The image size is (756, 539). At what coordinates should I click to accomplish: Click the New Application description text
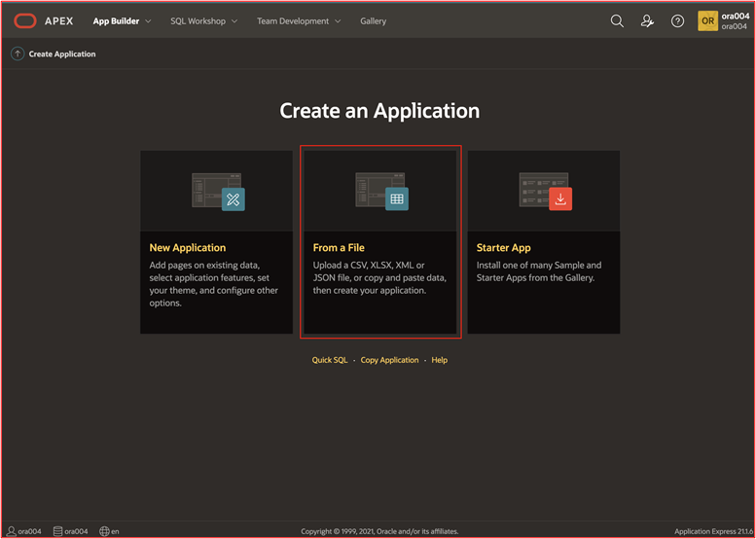pos(214,284)
